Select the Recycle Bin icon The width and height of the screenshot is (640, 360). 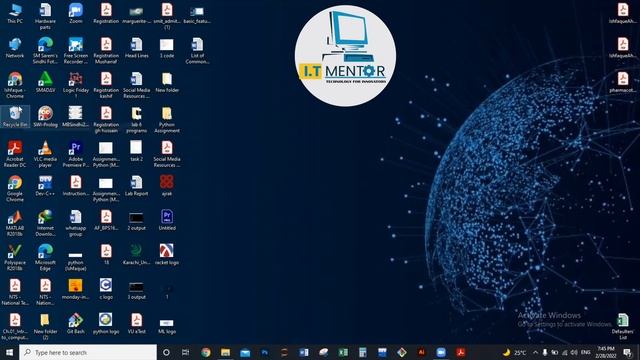pos(15,116)
